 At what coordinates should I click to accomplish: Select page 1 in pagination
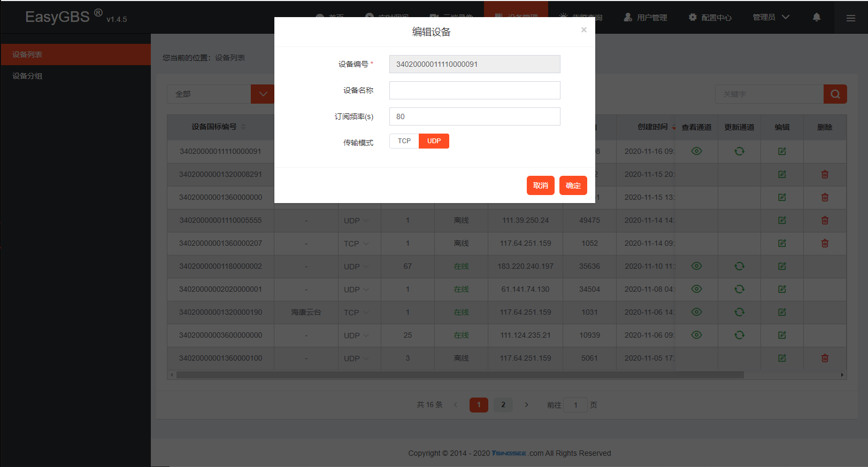coord(479,405)
